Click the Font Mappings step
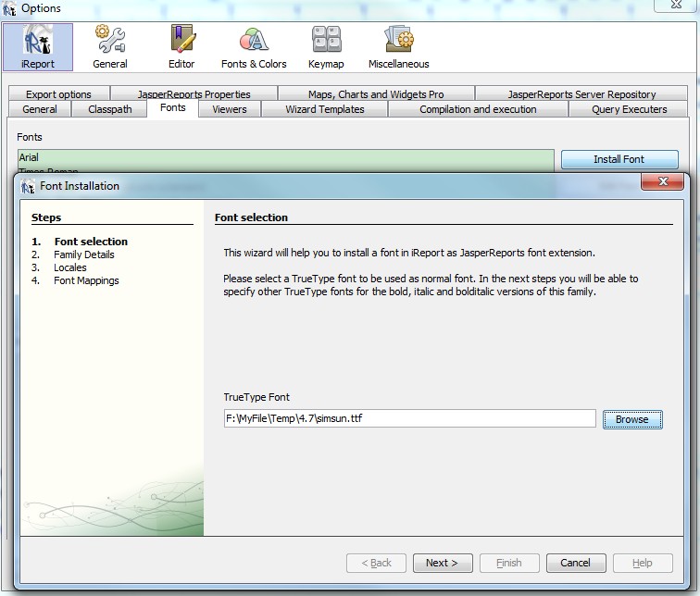The image size is (700, 596). pos(86,280)
